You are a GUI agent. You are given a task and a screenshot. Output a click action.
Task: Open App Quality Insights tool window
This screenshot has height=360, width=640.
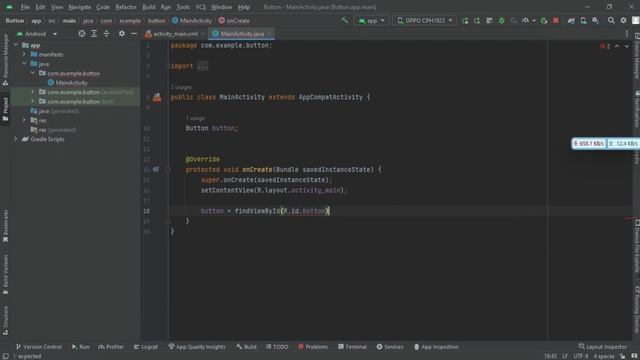[197, 347]
